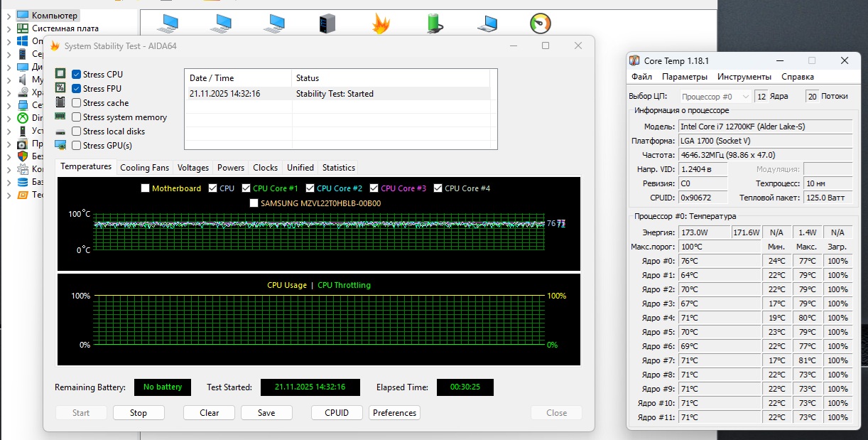Open the Инструменты menu in Core Temp
The height and width of the screenshot is (440, 868).
pyautogui.click(x=744, y=77)
